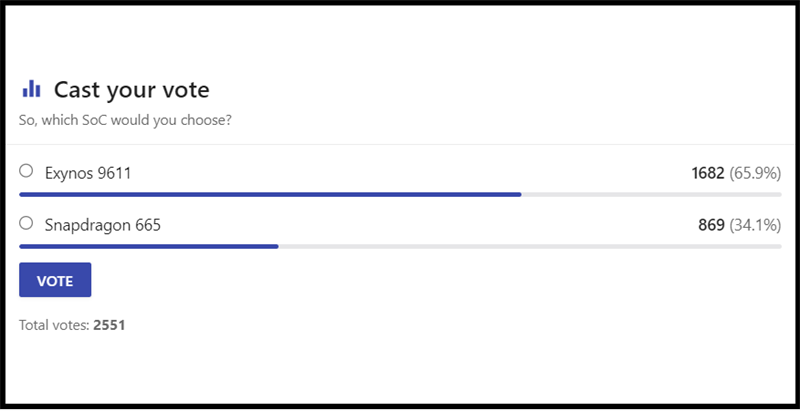Click the bar chart poll icon

[31, 89]
